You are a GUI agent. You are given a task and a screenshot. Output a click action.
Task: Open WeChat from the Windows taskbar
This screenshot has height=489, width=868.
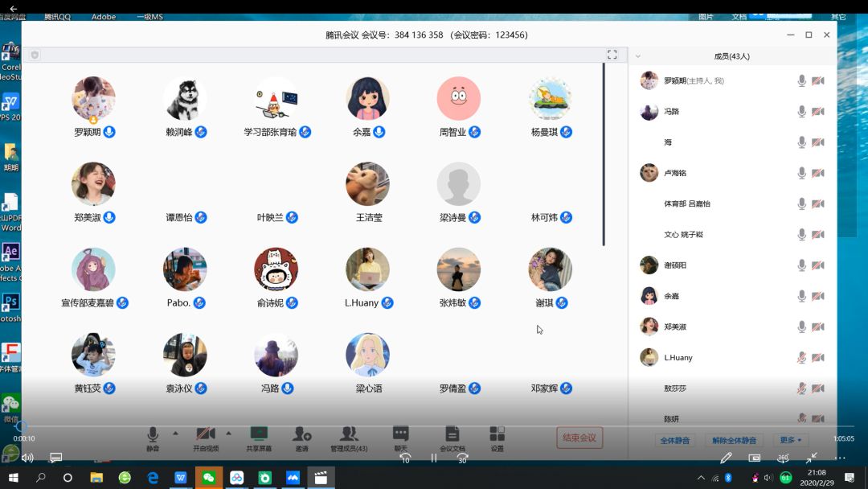(208, 478)
